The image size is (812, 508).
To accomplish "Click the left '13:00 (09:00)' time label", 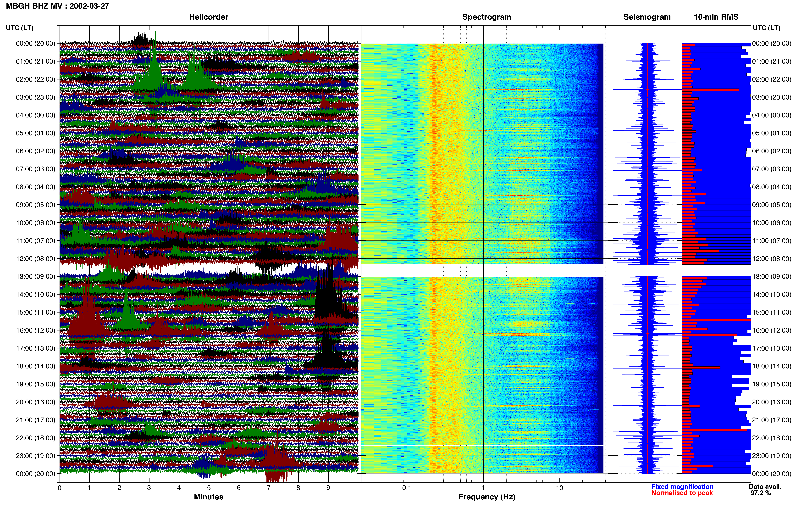I will pyautogui.click(x=36, y=277).
